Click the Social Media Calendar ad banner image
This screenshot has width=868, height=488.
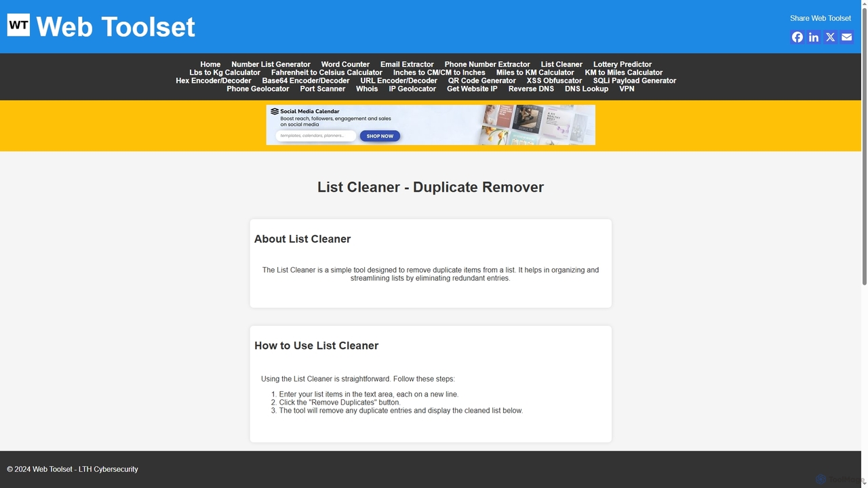tap(431, 125)
